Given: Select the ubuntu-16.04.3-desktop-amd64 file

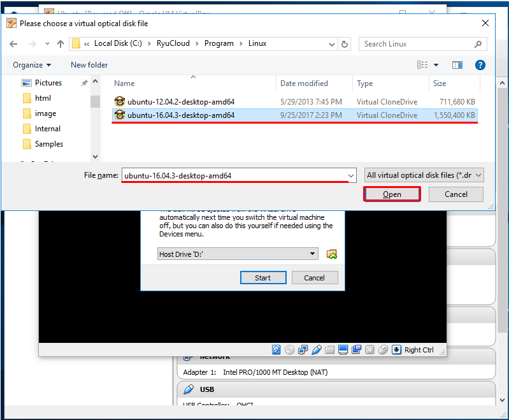Looking at the screenshot, I should coord(294,115).
